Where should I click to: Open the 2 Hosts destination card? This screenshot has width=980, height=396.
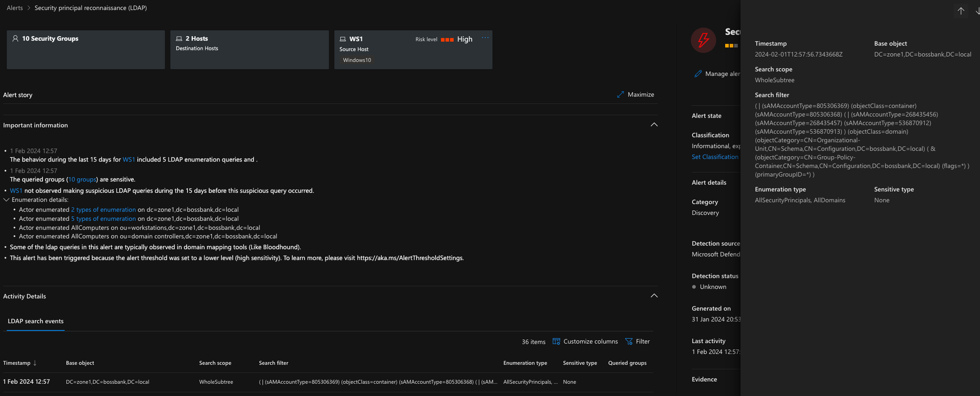(249, 49)
